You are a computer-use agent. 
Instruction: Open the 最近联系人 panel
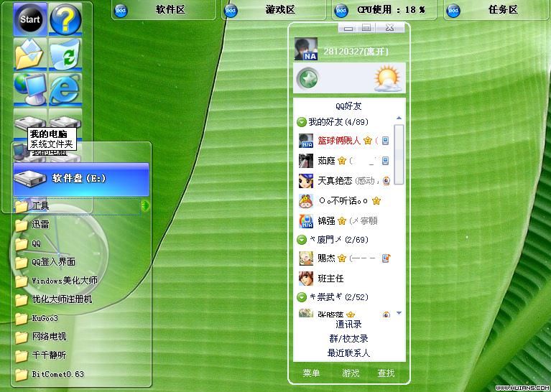(348, 353)
